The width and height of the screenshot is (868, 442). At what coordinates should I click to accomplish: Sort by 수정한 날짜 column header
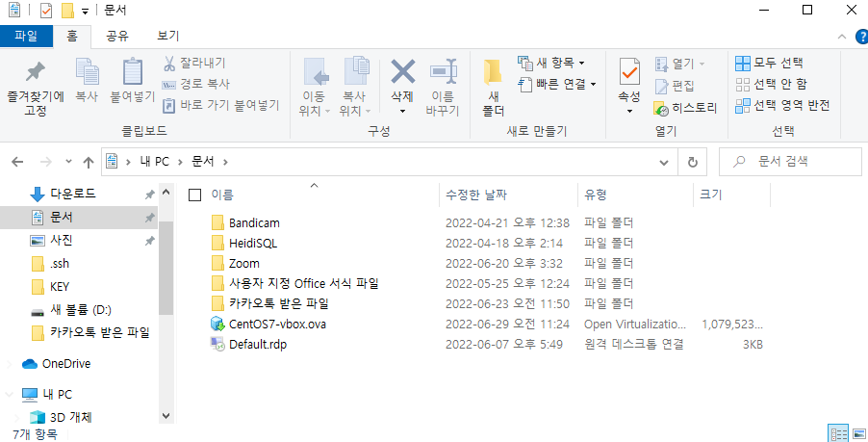pyautogui.click(x=476, y=195)
